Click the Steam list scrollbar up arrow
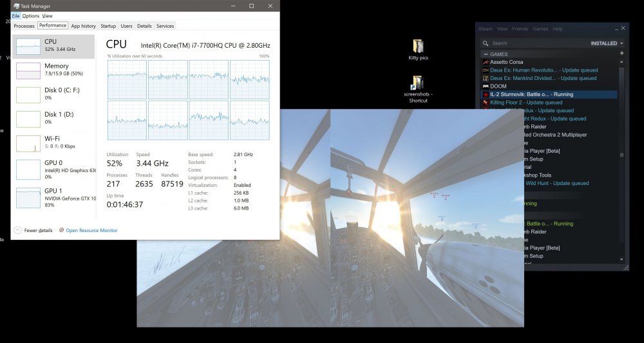This screenshot has width=644, height=343. (622, 62)
